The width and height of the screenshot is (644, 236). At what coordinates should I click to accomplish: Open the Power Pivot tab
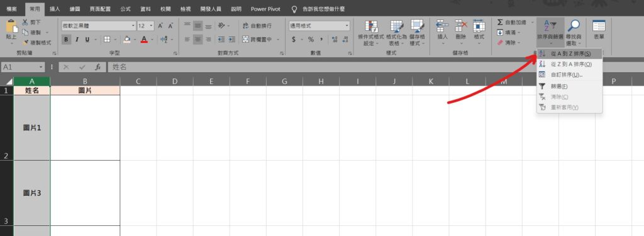pos(266,9)
